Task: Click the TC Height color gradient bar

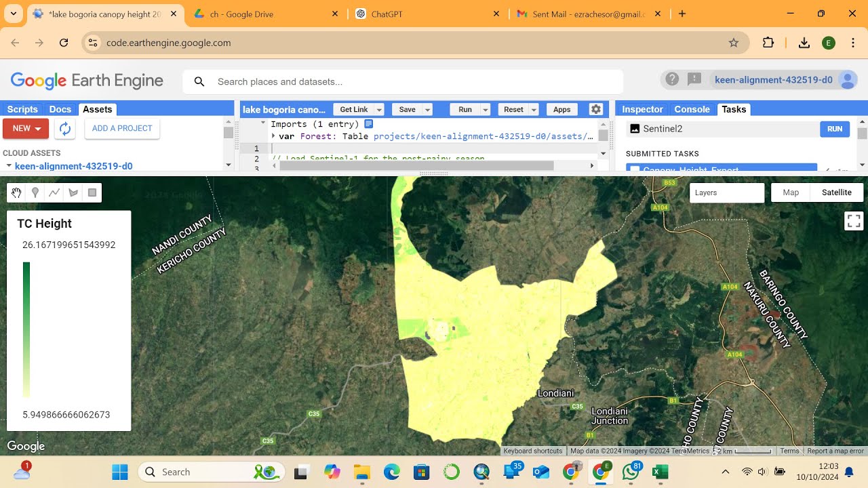Action: click(26, 329)
